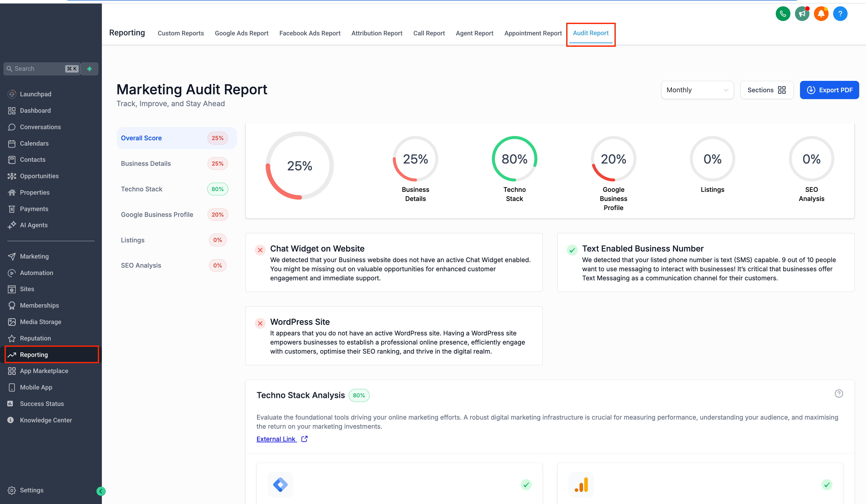Click the Export PDF button
This screenshot has height=504, width=866.
pyautogui.click(x=829, y=90)
